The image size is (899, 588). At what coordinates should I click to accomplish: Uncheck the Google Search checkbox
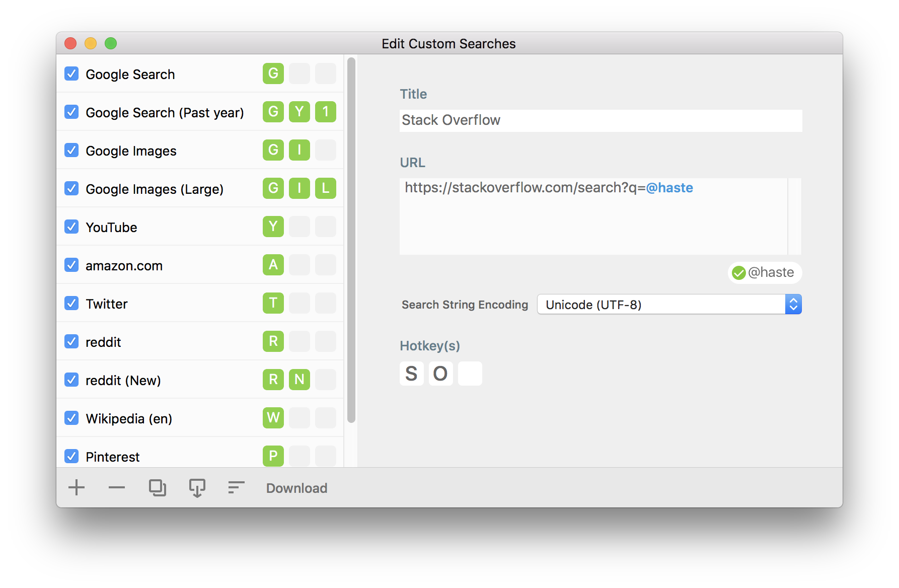[71, 73]
